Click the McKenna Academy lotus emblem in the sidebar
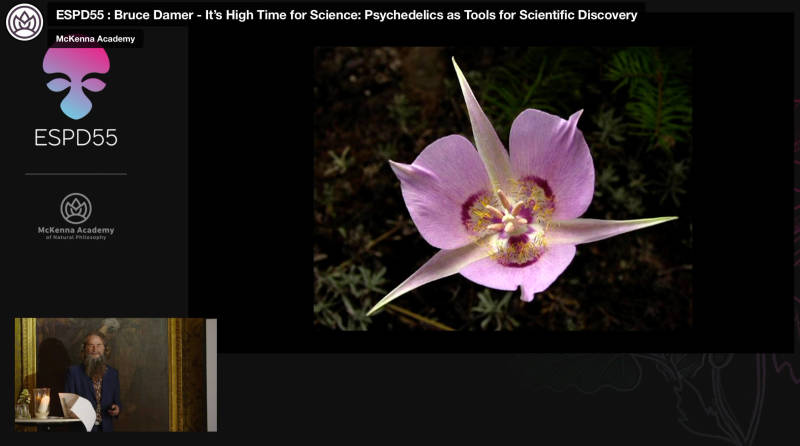800x446 pixels. pos(76,208)
